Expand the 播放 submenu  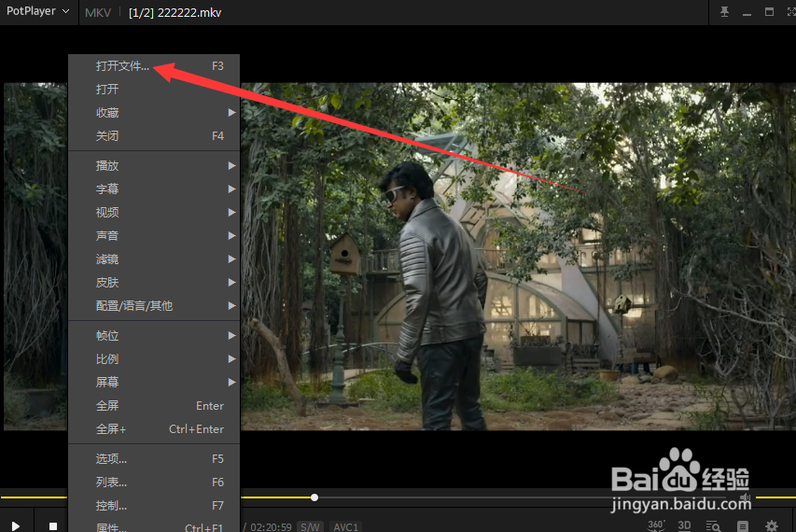(x=154, y=165)
